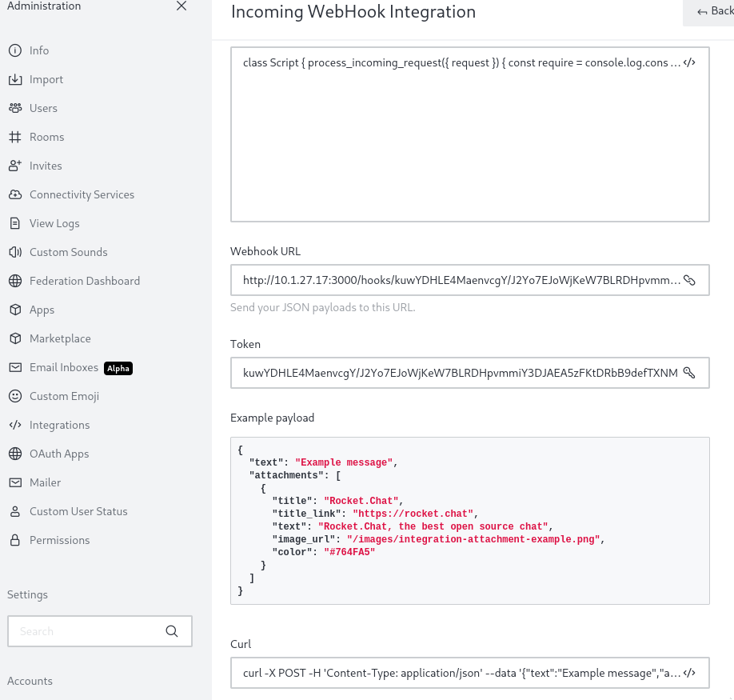Image resolution: width=734 pixels, height=700 pixels.
Task: Click the Custom Emoji smiley icon
Action: (x=15, y=396)
